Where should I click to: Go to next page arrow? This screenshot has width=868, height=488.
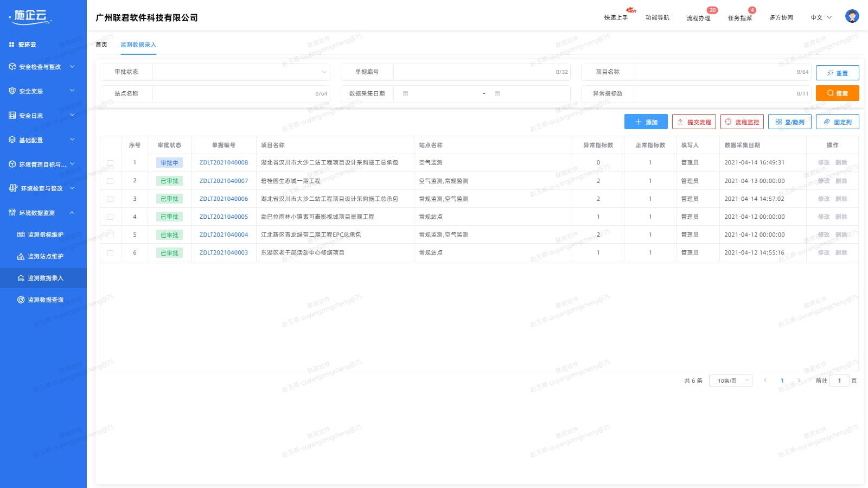[x=799, y=381]
